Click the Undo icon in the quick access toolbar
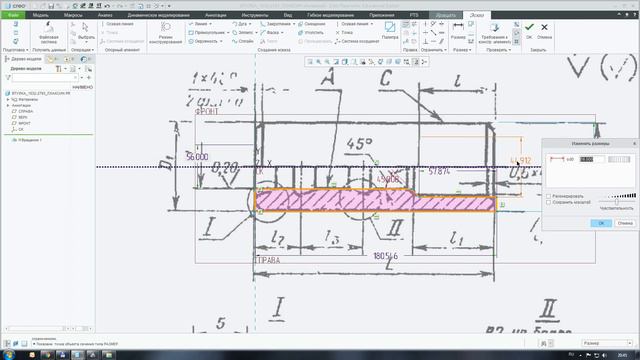The width and height of the screenshot is (640, 360). (x=107, y=6)
